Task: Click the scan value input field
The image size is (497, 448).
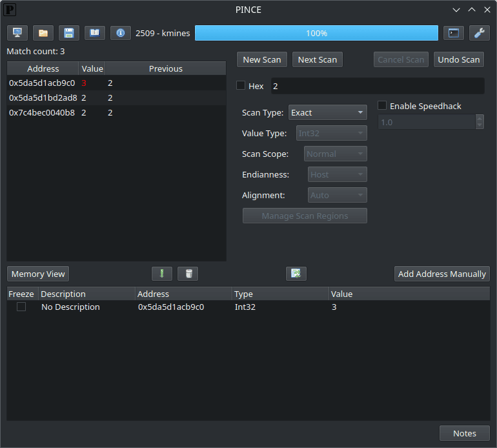Action: (378, 86)
